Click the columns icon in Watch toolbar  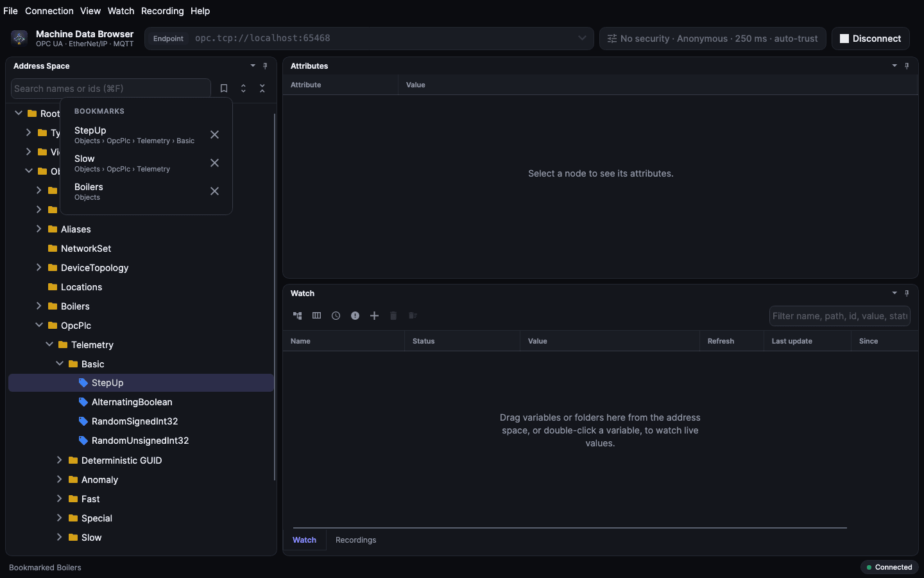[x=317, y=316]
